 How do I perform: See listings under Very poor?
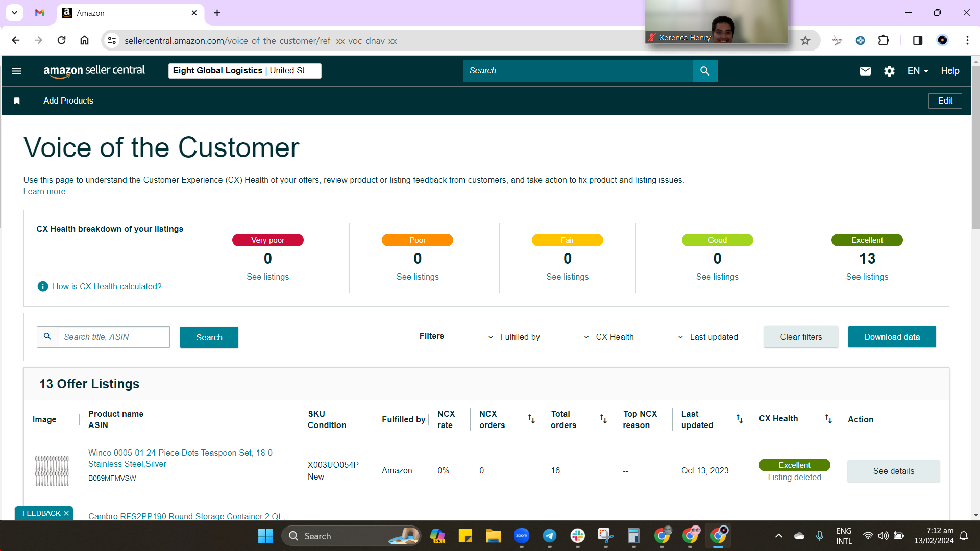pos(268,277)
